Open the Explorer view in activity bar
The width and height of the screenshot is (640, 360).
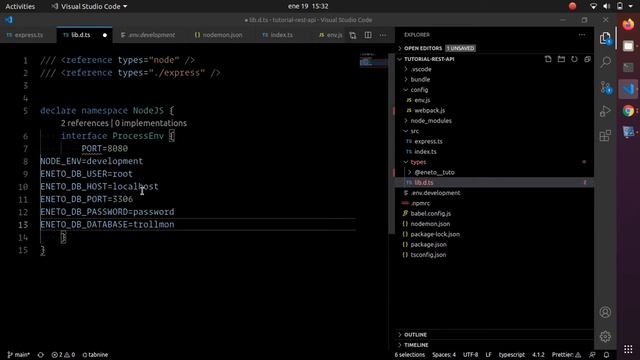coord(605,38)
